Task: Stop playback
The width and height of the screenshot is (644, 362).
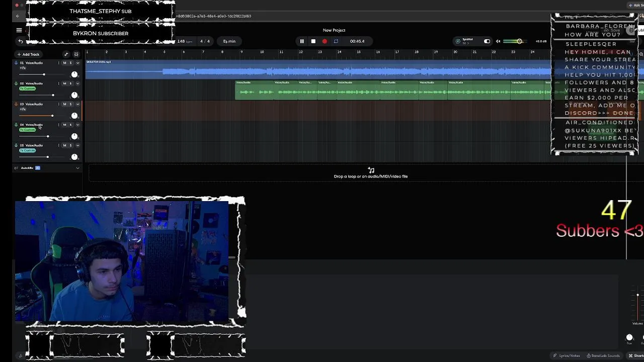Action: 313,41
